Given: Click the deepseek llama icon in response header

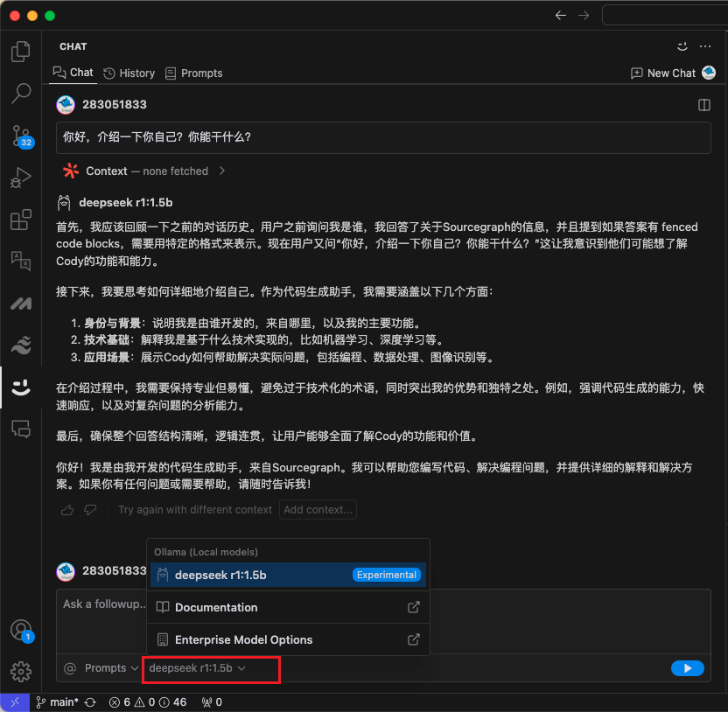Looking at the screenshot, I should tap(64, 203).
